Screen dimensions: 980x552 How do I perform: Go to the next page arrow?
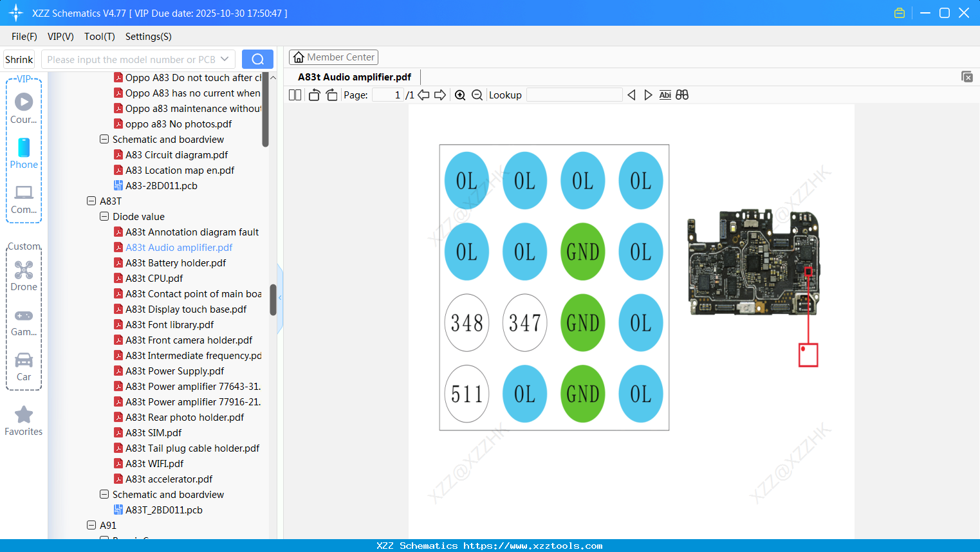pyautogui.click(x=440, y=95)
